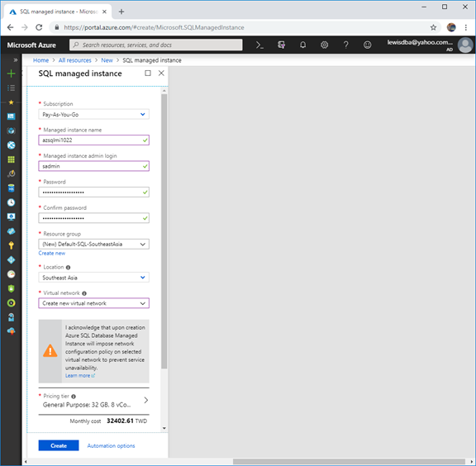Open the account avatar menu
Viewport: 476px width, 466px height.
(x=465, y=45)
